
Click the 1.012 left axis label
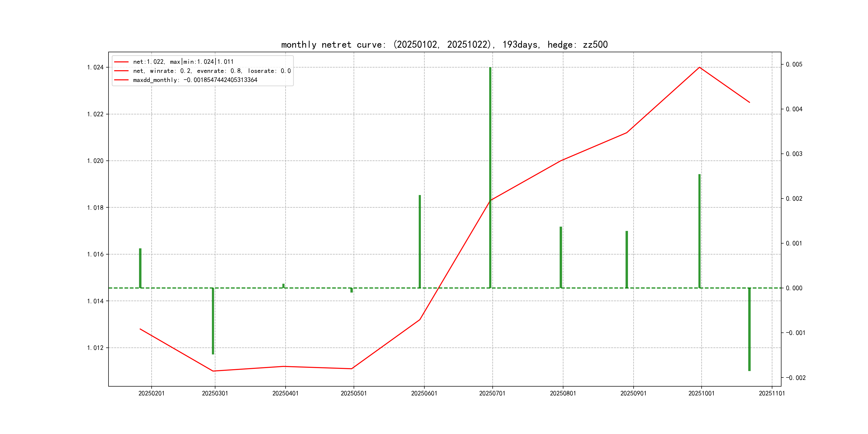click(95, 348)
